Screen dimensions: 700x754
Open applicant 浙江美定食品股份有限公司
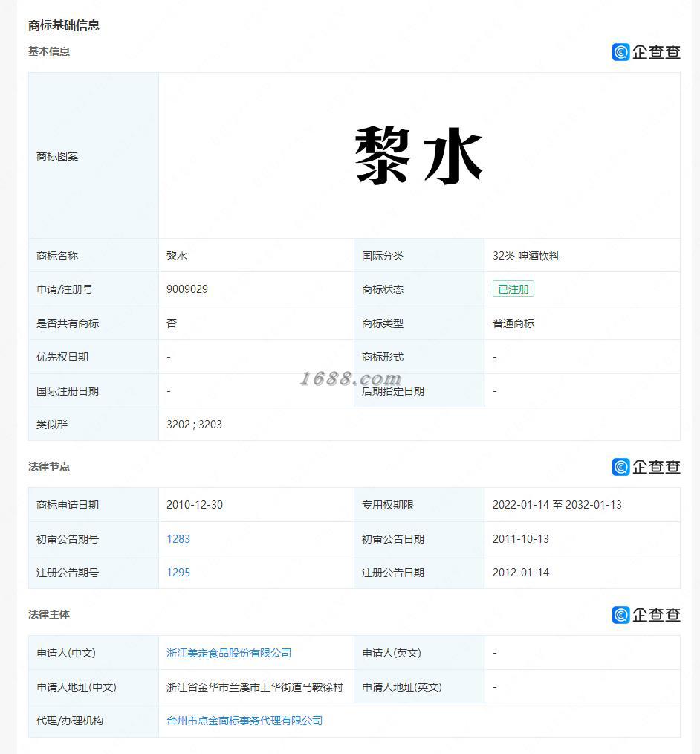click(x=229, y=653)
